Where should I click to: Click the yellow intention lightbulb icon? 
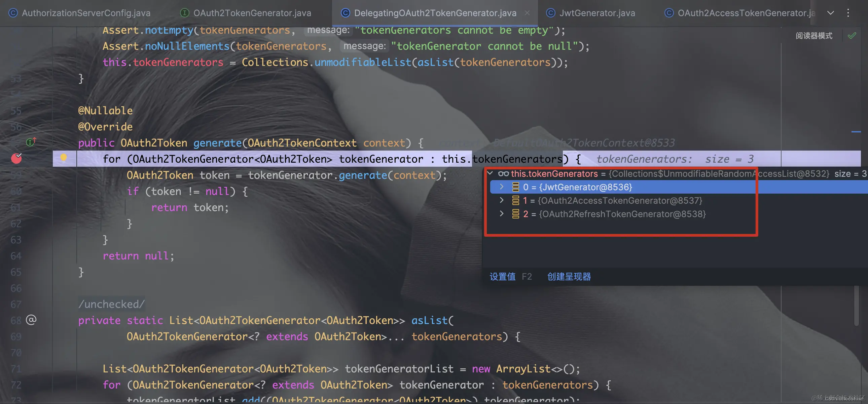63,158
